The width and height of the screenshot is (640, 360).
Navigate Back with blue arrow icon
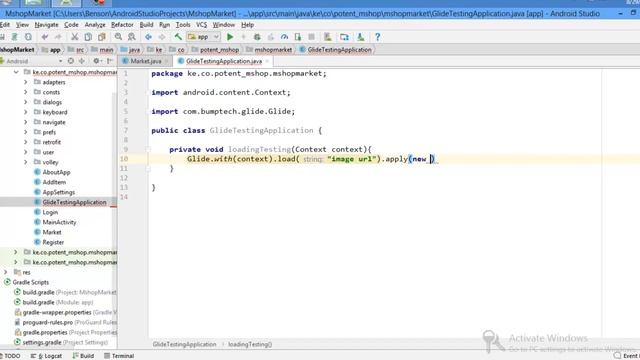[148, 37]
